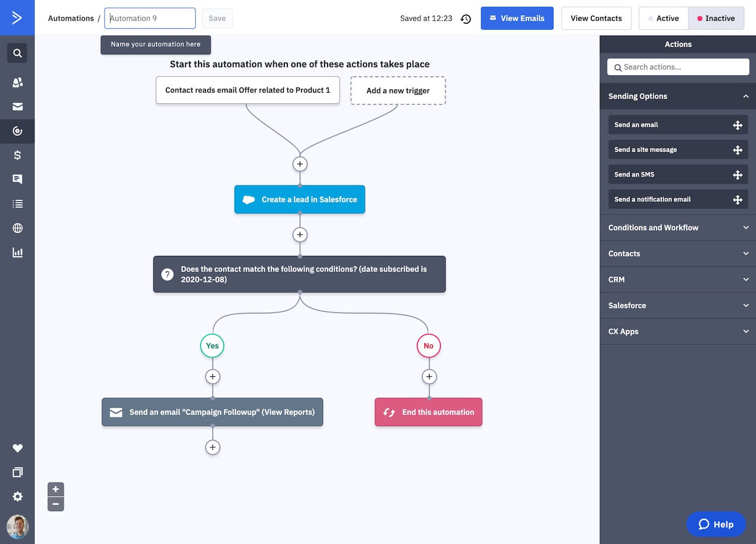This screenshot has height=544, width=756.
Task: Click the drag handle on Send a site message
Action: point(737,150)
